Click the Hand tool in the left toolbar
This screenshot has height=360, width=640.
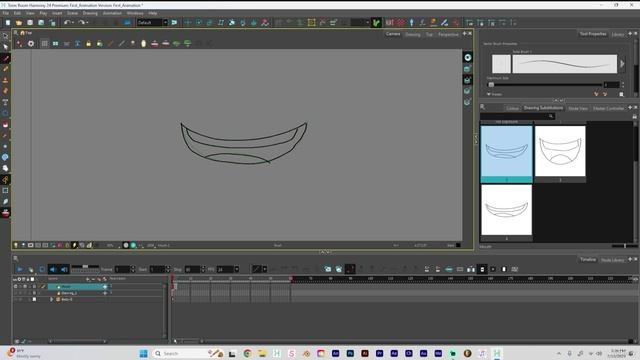(x=5, y=168)
